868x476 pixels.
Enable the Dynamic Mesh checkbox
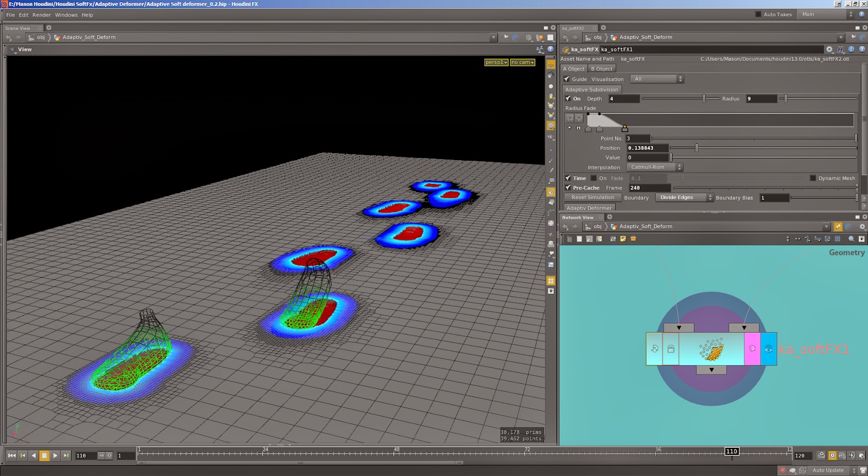(813, 178)
